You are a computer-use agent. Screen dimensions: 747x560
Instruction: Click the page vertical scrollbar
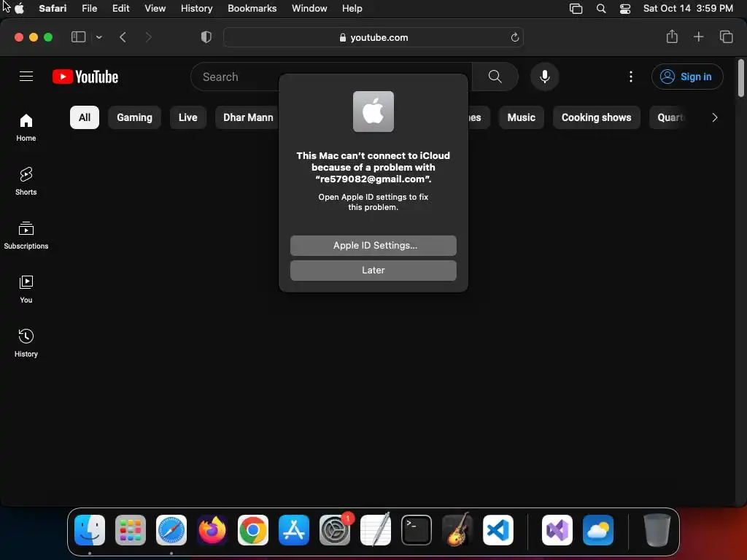(x=740, y=78)
